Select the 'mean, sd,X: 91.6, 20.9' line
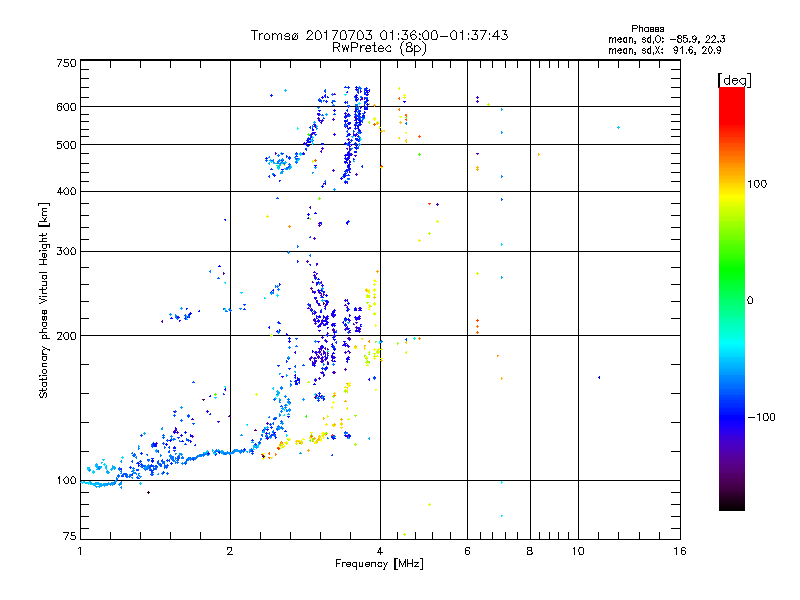Viewport: 800px width, 600px height. [x=664, y=50]
